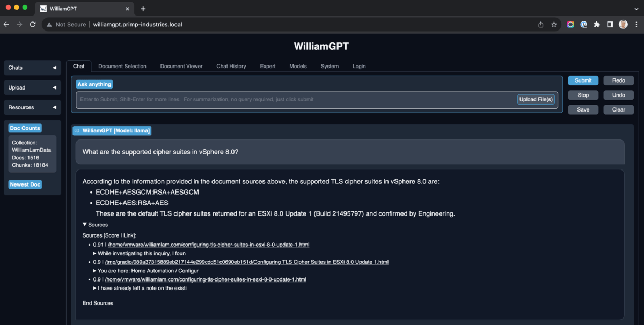Open the Login tab
Screen dimensions: 644x325
[x=359, y=66]
